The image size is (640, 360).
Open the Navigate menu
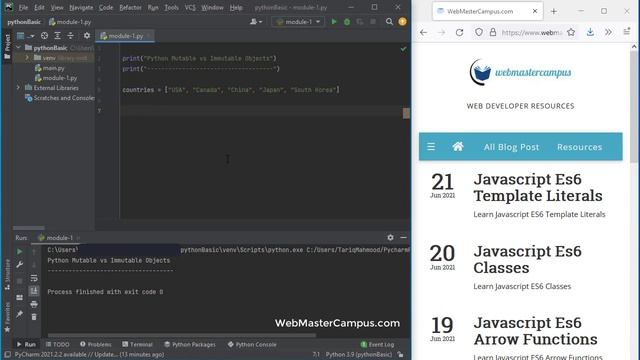click(81, 7)
